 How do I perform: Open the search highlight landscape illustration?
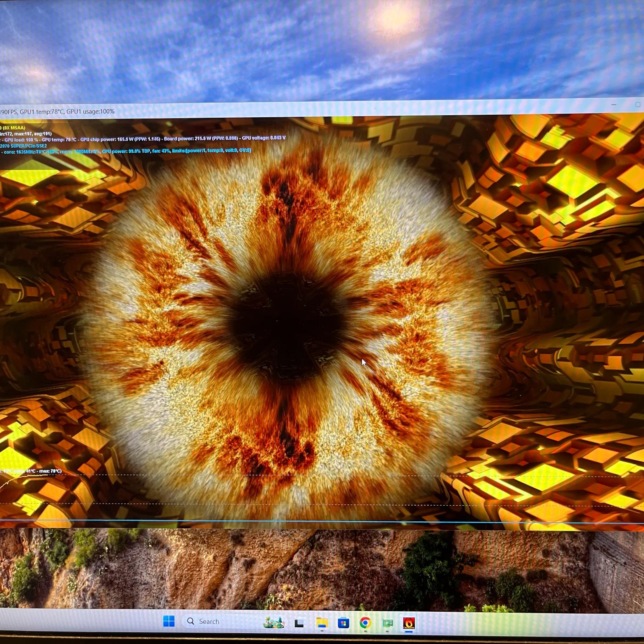click(273, 622)
